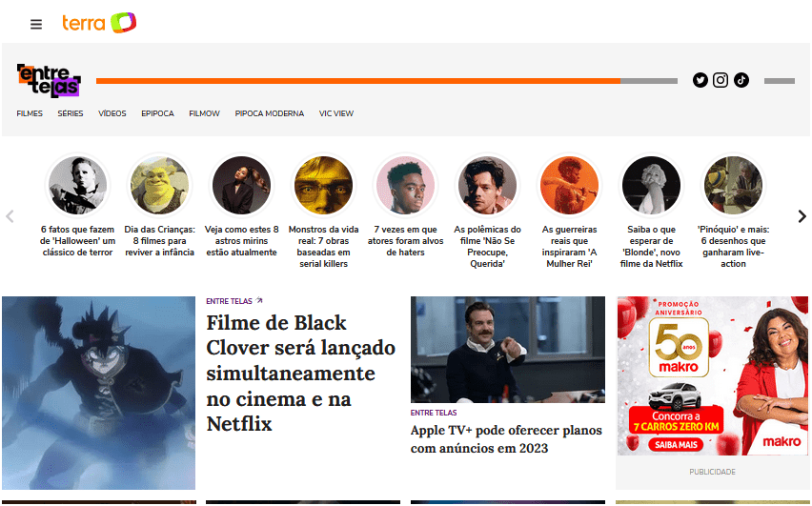
Task: Click 'Veja como estes 8 astros mirins' caption
Action: (241, 241)
